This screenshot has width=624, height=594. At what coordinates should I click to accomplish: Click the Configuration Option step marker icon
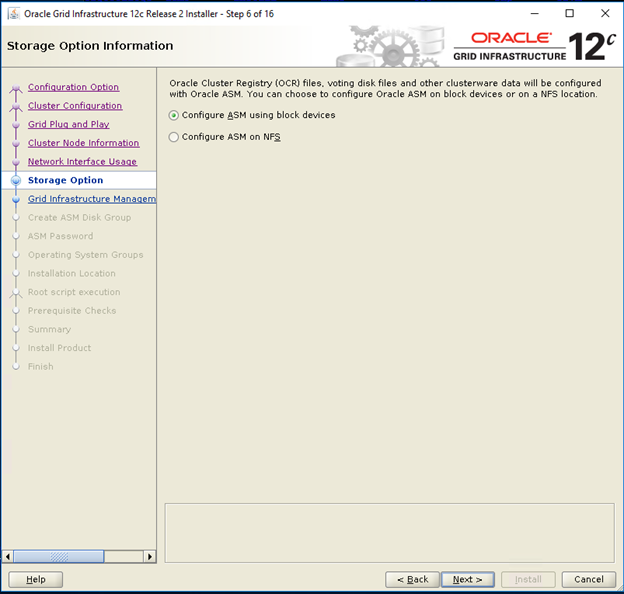pos(16,88)
